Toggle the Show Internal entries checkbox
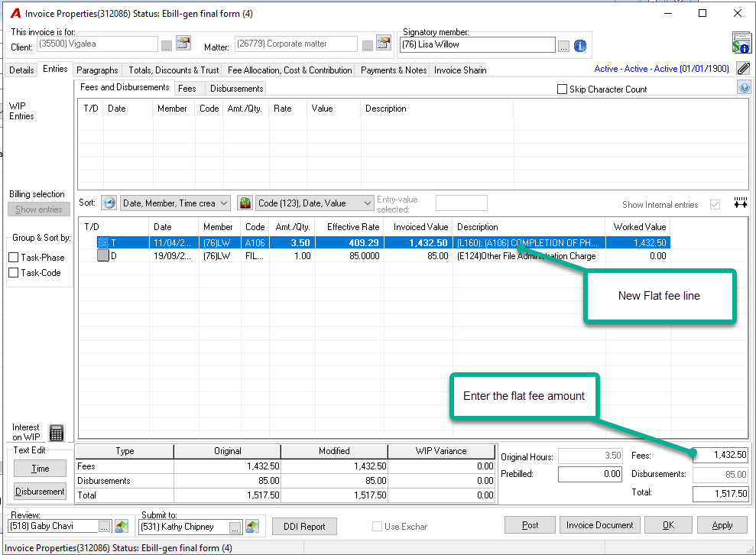Screen dimensions: 756x555 [x=715, y=204]
